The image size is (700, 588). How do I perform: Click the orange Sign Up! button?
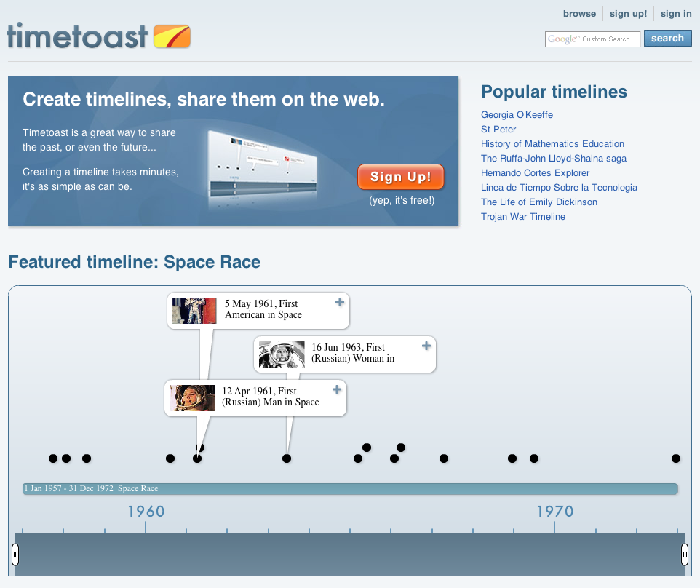401,177
